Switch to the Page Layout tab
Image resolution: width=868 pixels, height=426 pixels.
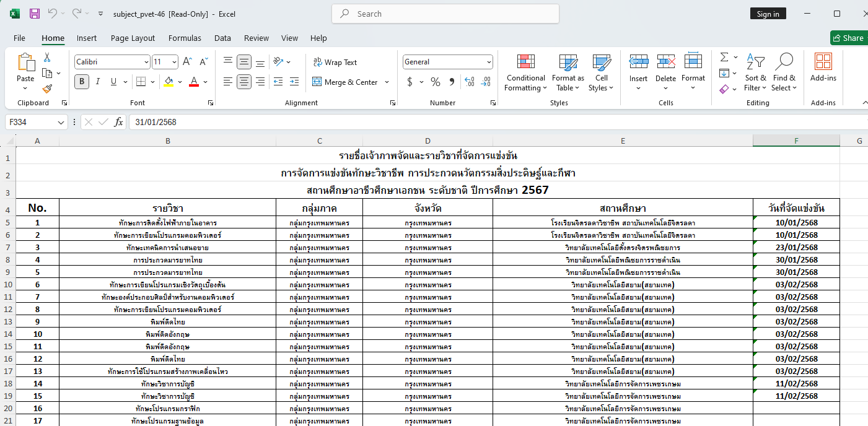tap(133, 38)
